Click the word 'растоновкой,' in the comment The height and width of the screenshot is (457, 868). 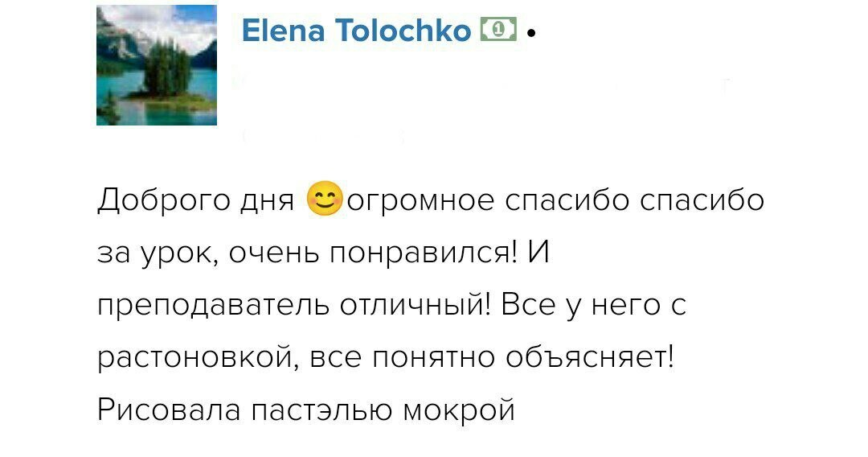[x=199, y=358]
